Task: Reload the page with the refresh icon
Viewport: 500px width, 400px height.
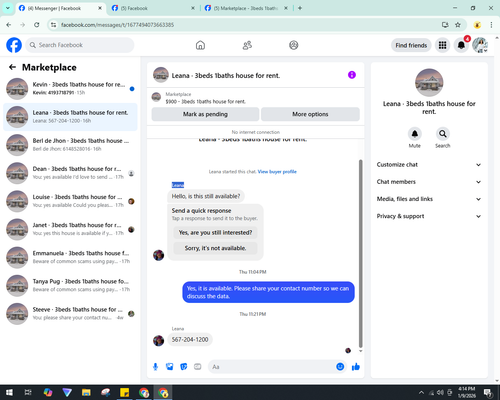Action: [37, 25]
